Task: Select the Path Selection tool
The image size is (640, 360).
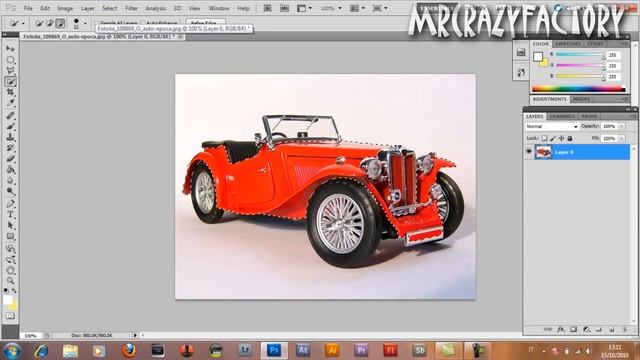Action: 10,225
